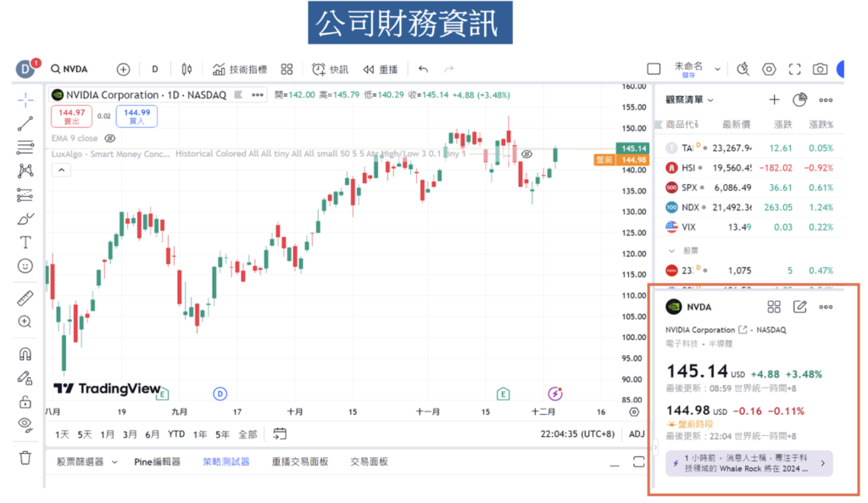The height and width of the screenshot is (503, 868).
Task: Select the crosshair cursor tool
Action: click(x=25, y=100)
